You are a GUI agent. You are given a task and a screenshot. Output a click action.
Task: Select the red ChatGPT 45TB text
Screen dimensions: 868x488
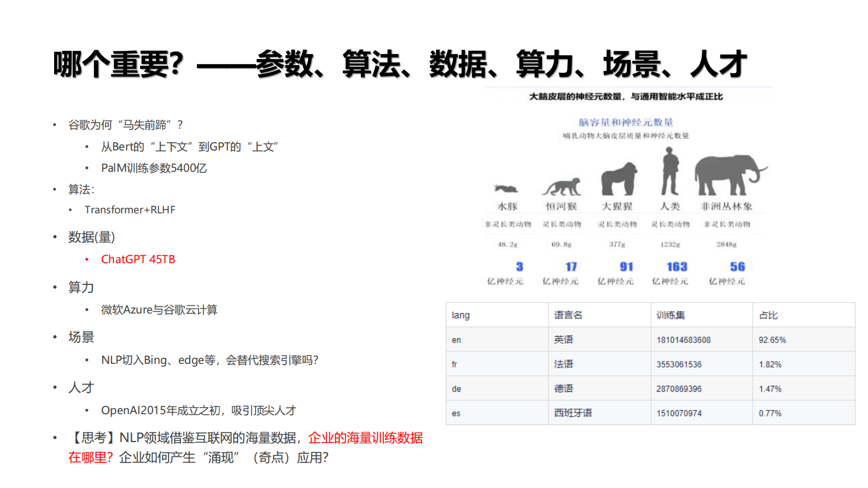138,259
